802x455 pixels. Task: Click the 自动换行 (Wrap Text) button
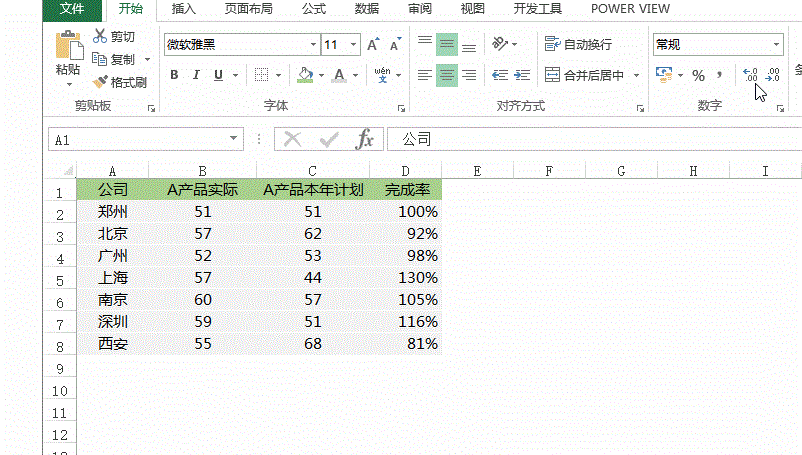pos(580,45)
